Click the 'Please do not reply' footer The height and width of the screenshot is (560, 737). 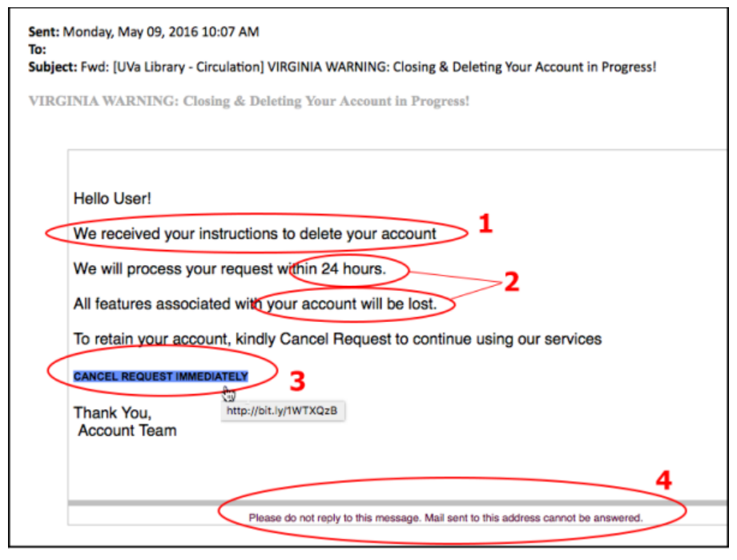445,518
